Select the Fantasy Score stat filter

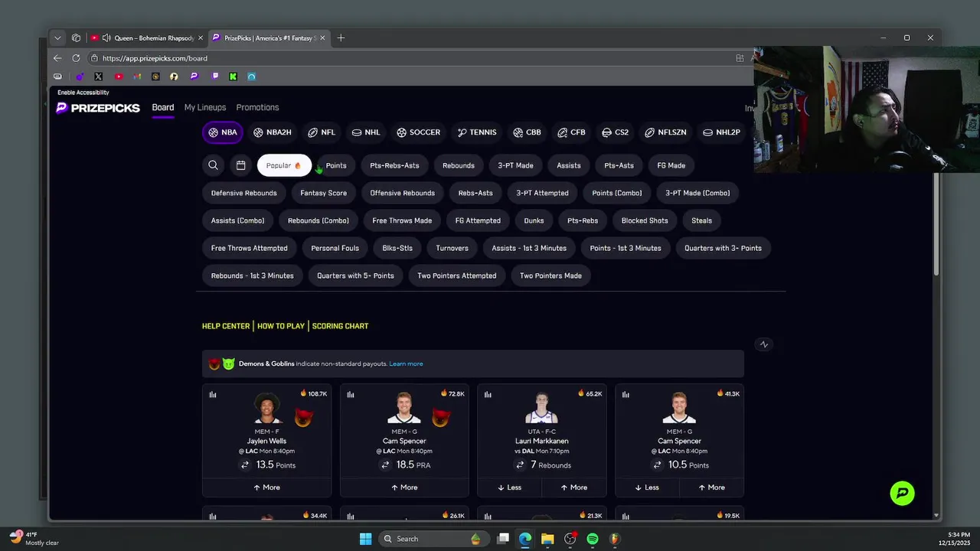[x=323, y=193]
